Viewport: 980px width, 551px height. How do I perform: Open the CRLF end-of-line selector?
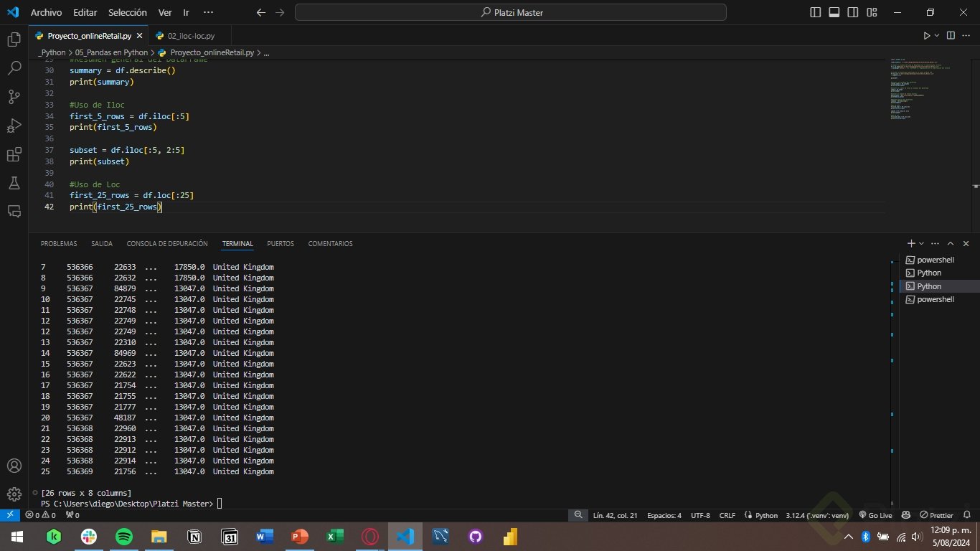(727, 515)
